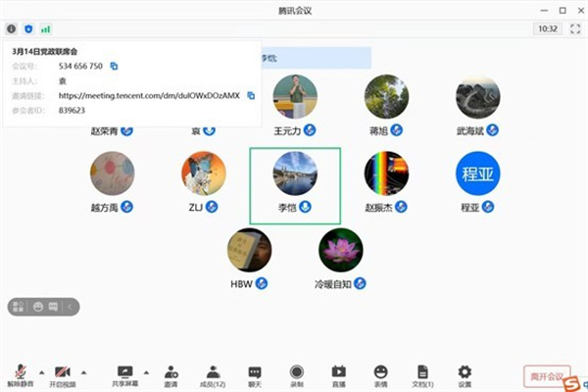
Task: Turn on camera with 开启视频
Action: (63, 373)
